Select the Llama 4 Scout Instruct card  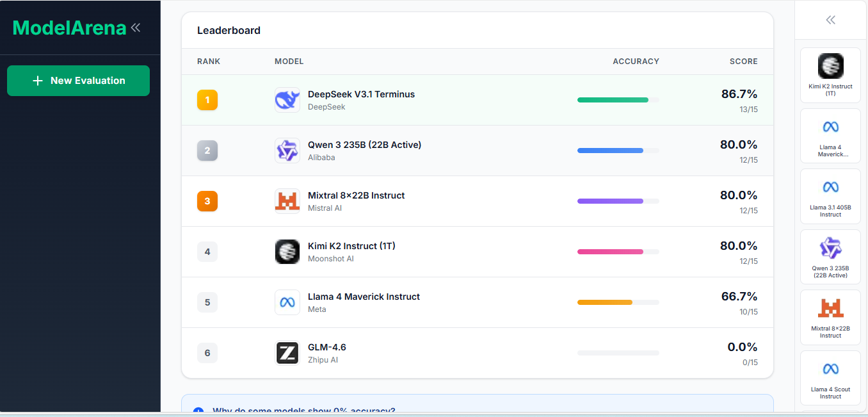coord(830,378)
